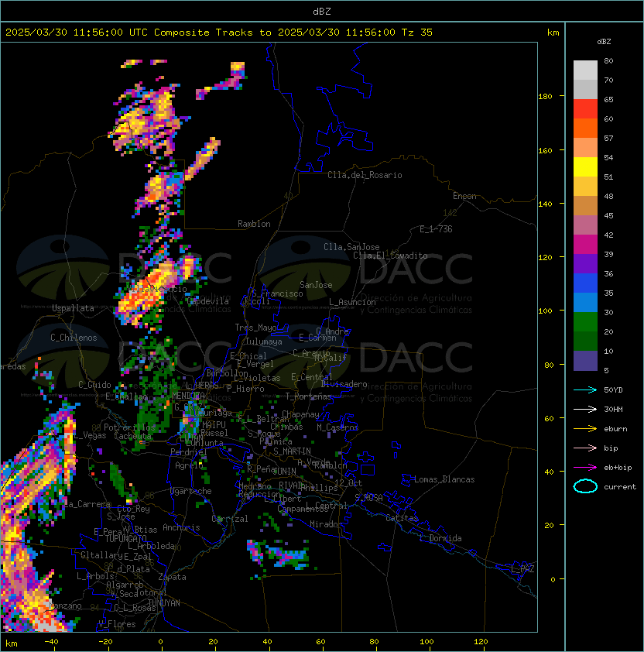The height and width of the screenshot is (652, 644).
Task: Click the 'TUPUNGATO' map label
Action: [x=126, y=539]
